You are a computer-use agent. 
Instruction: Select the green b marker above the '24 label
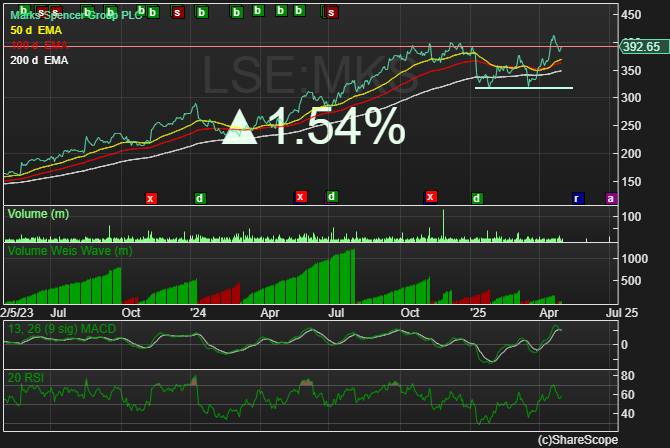[202, 13]
